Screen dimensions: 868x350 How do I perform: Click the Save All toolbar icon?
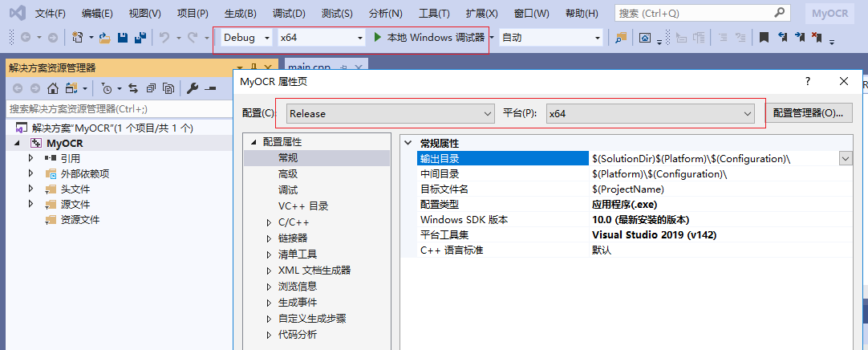click(140, 38)
